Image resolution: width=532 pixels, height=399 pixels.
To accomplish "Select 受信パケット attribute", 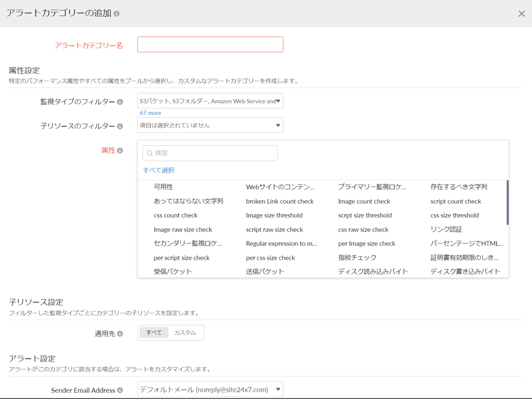I will point(172,271).
